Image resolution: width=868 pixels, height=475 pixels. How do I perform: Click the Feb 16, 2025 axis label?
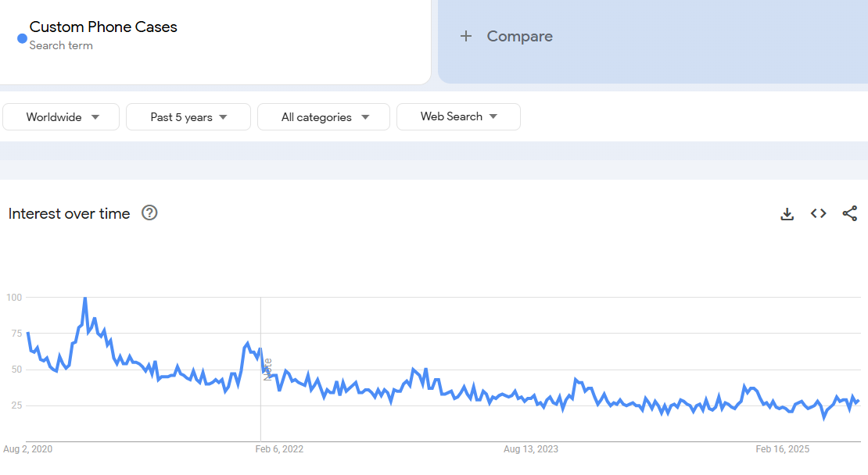click(783, 449)
